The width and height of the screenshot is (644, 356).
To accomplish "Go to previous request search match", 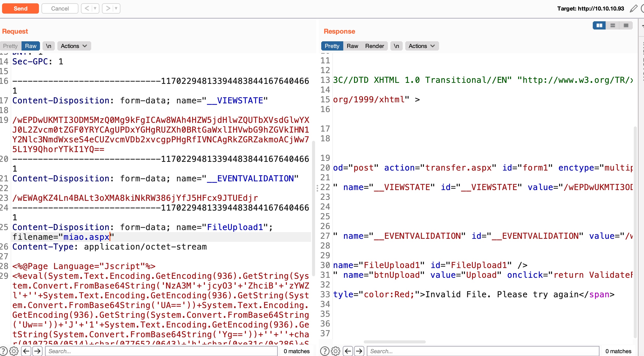I will (26, 351).
